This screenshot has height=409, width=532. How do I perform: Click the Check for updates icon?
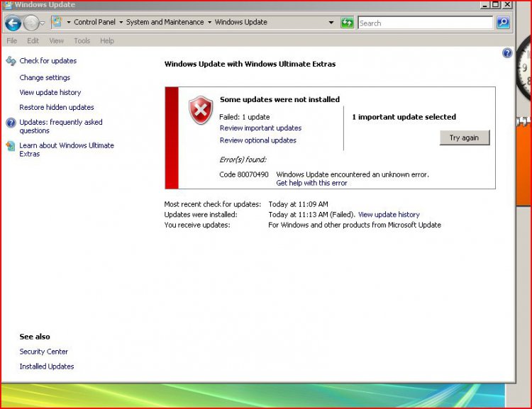pyautogui.click(x=11, y=61)
